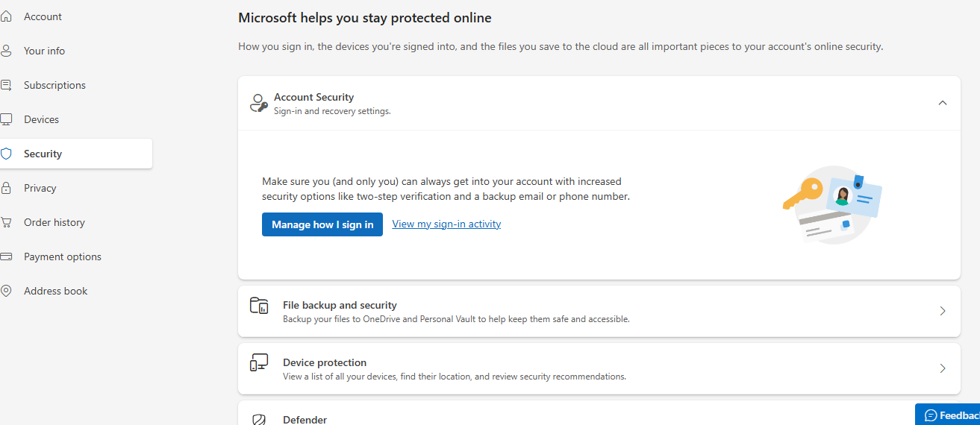Click the File backup and security title
Screen dimensions: 980x425
340,305
